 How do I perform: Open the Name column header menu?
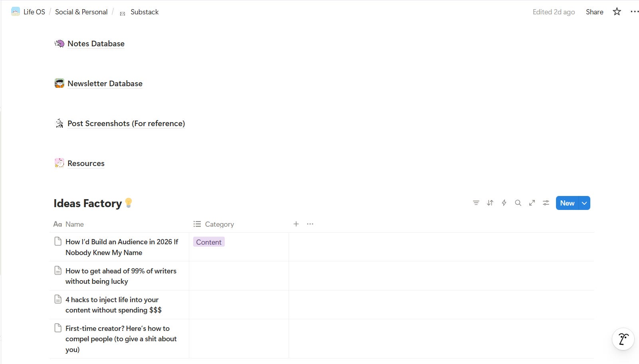(69, 224)
